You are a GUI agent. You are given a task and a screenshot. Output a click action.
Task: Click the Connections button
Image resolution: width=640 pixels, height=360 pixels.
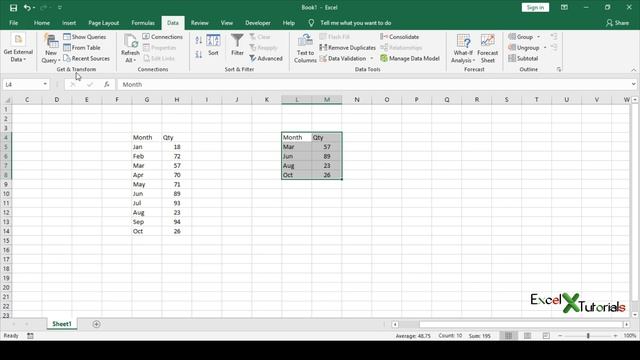(162, 37)
